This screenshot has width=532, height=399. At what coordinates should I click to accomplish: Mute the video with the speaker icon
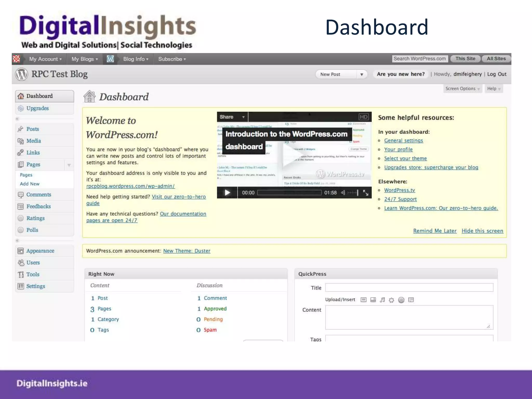(x=343, y=193)
